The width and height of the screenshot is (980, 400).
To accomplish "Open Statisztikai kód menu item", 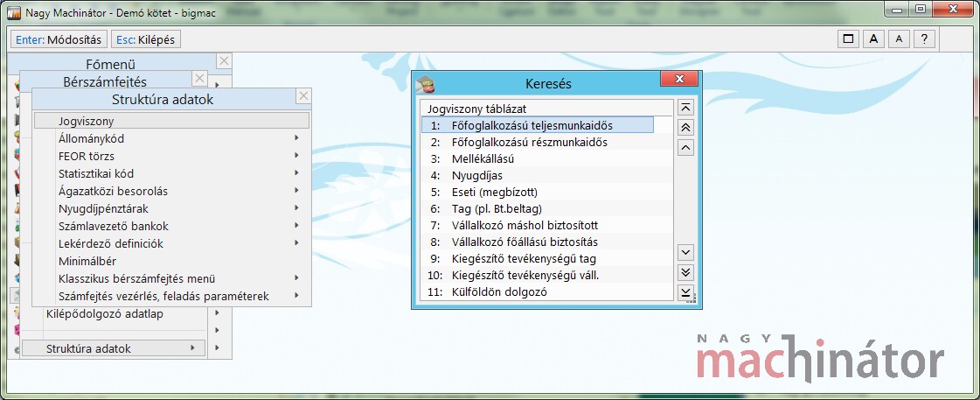I will coord(171,173).
